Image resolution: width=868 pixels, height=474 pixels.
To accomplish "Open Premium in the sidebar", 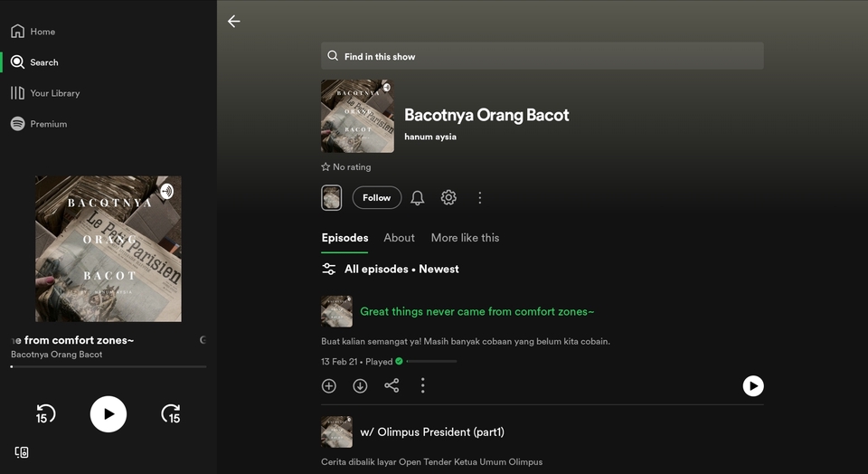I will (39, 124).
